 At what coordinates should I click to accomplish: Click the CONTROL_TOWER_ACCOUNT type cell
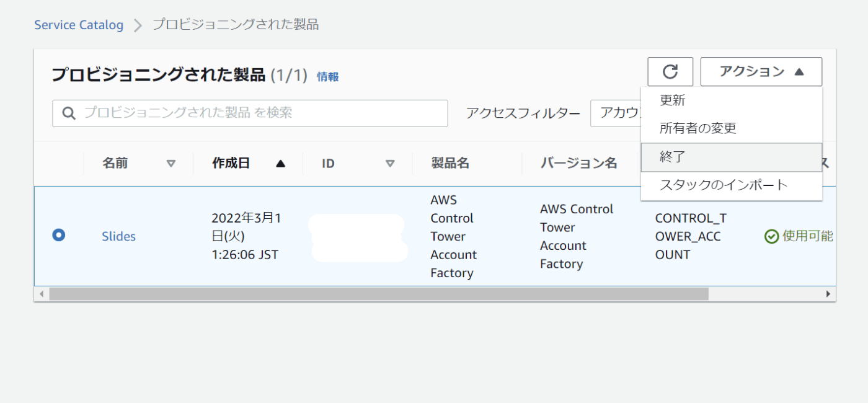[x=691, y=236]
